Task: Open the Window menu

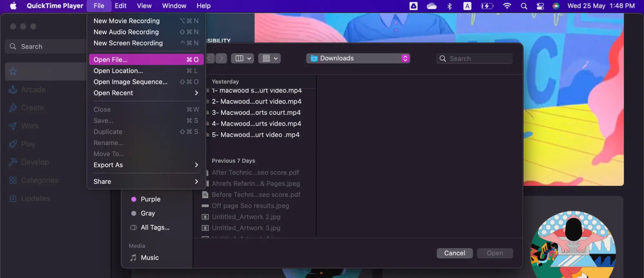Action: point(174,6)
